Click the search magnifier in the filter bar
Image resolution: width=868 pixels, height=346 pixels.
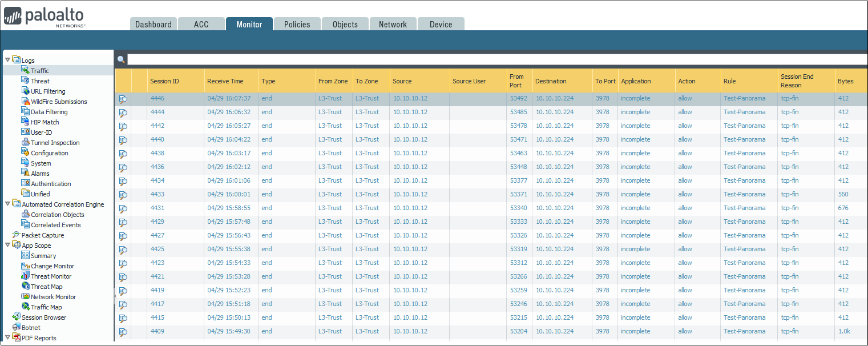[120, 59]
